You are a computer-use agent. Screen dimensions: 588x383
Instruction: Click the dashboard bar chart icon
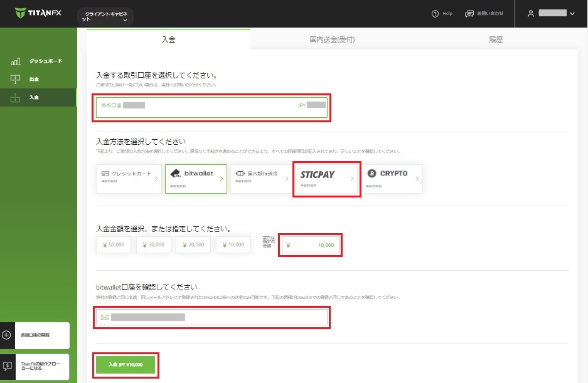coord(16,61)
